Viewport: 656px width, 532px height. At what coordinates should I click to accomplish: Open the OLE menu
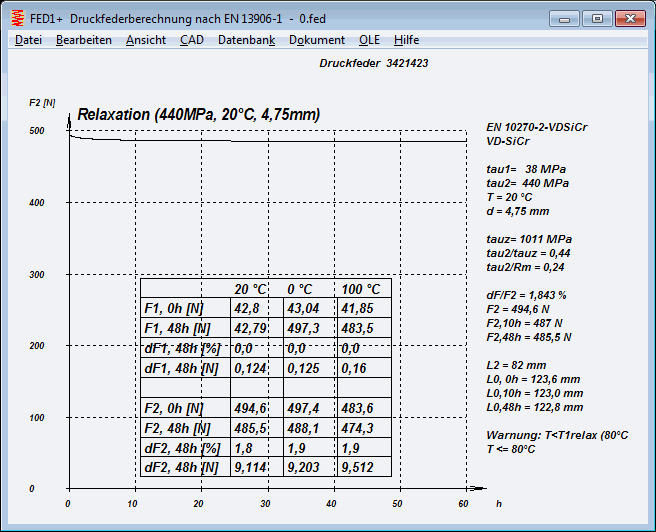coord(369,40)
